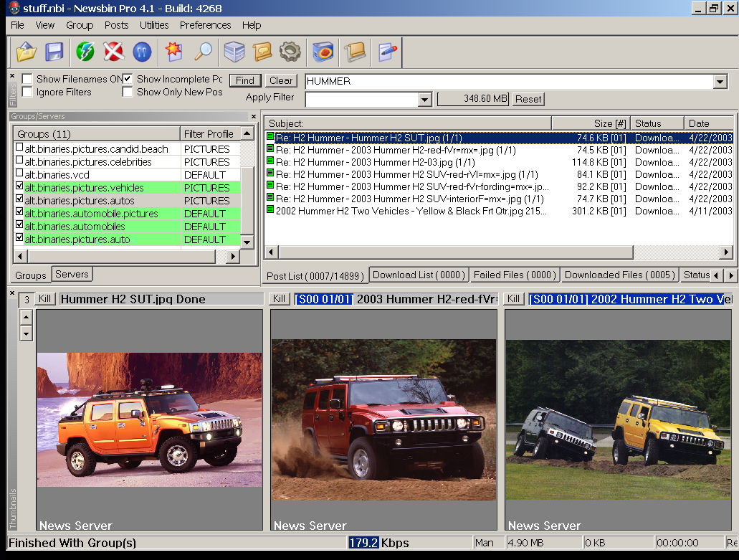Uncheck Show Incomplete Posts option
739x560 pixels.
point(128,79)
